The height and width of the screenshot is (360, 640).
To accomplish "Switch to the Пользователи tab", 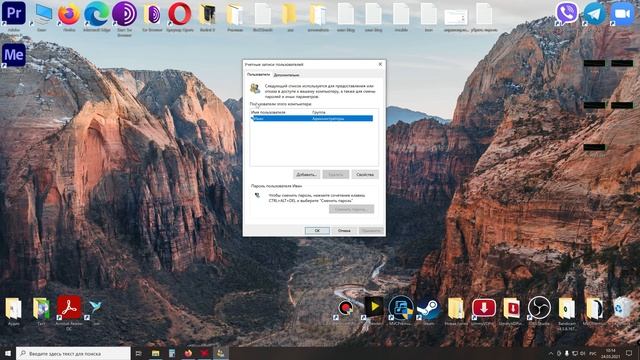I will pyautogui.click(x=258, y=75).
